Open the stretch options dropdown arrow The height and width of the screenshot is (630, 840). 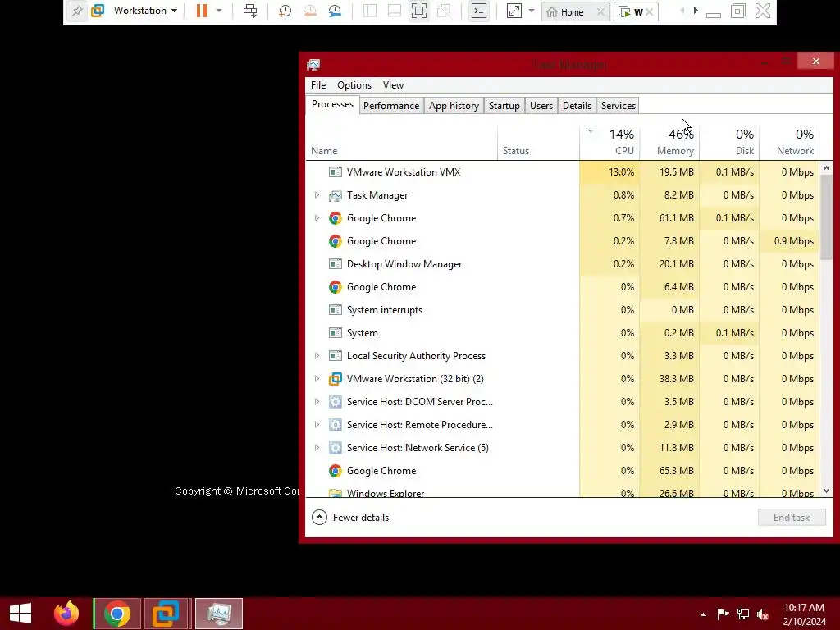(531, 11)
